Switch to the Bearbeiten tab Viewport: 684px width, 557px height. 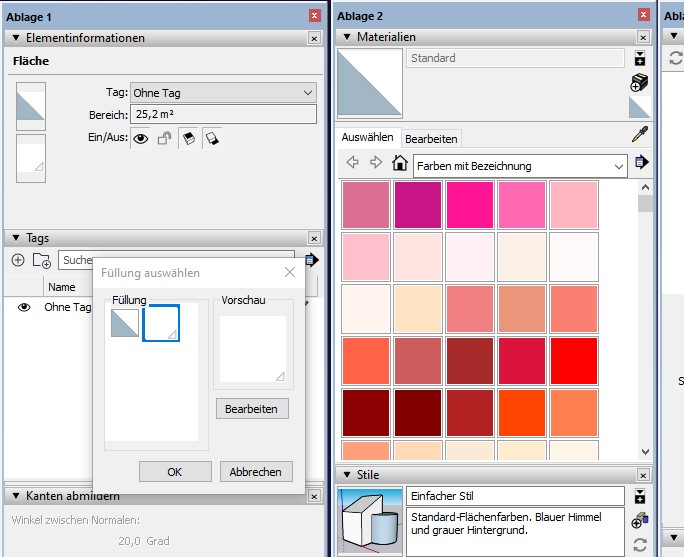pyautogui.click(x=431, y=139)
